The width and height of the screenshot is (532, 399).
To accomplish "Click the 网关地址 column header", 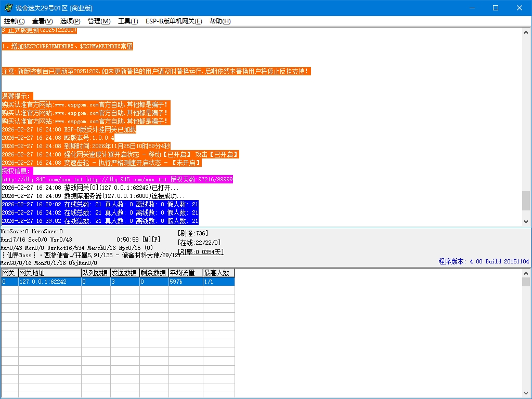I will (49, 273).
